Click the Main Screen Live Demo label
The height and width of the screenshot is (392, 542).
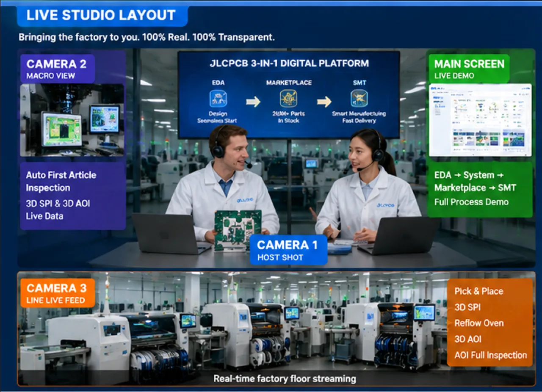point(469,69)
